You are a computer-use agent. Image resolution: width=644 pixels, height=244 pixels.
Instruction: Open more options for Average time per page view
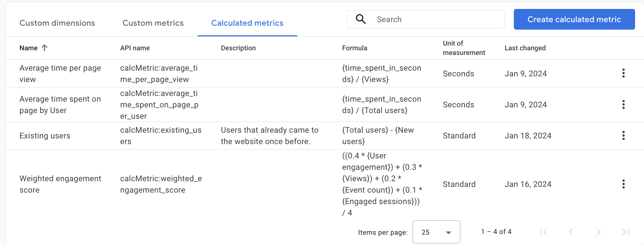coord(623,73)
